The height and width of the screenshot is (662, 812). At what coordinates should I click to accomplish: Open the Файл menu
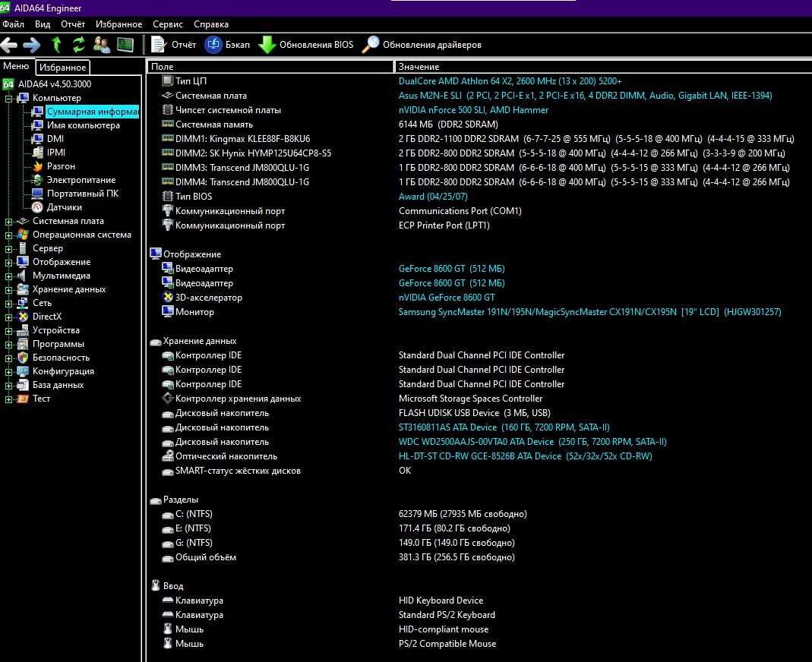[14, 24]
